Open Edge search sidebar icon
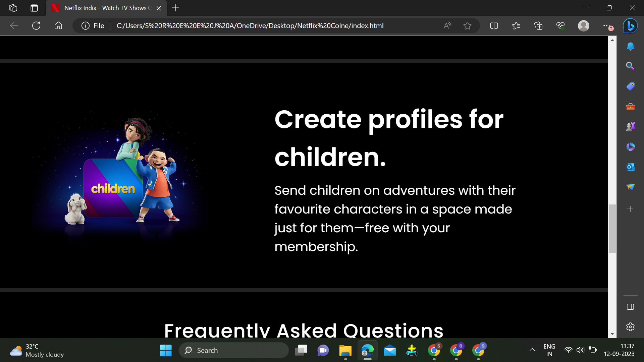 [630, 66]
